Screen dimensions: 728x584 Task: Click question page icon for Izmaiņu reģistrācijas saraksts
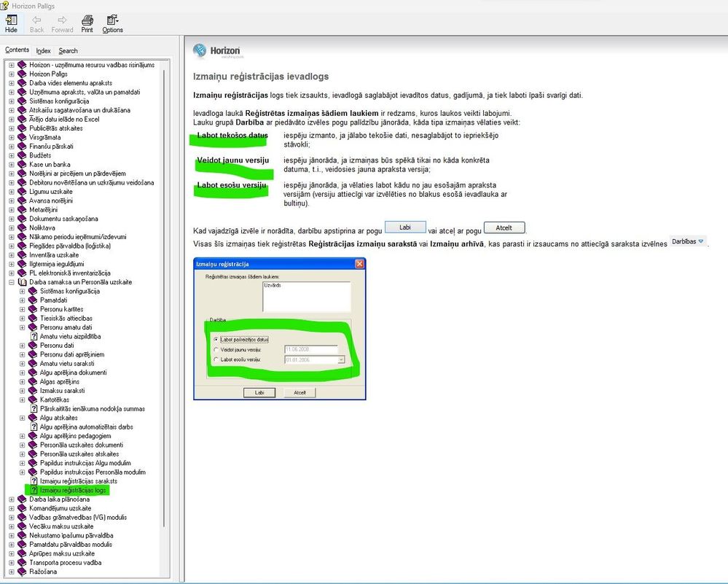(34, 481)
